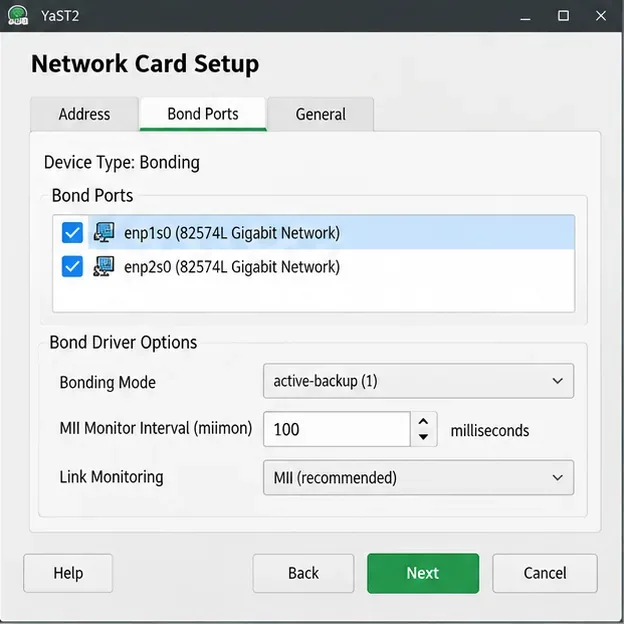Screen dimensions: 624x624
Task: Proceed with the green Next button
Action: click(423, 573)
